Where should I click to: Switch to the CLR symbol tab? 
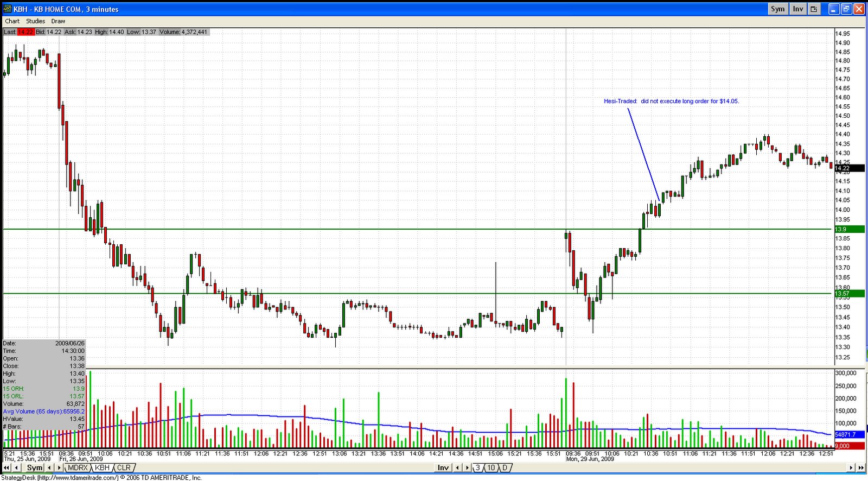[124, 467]
